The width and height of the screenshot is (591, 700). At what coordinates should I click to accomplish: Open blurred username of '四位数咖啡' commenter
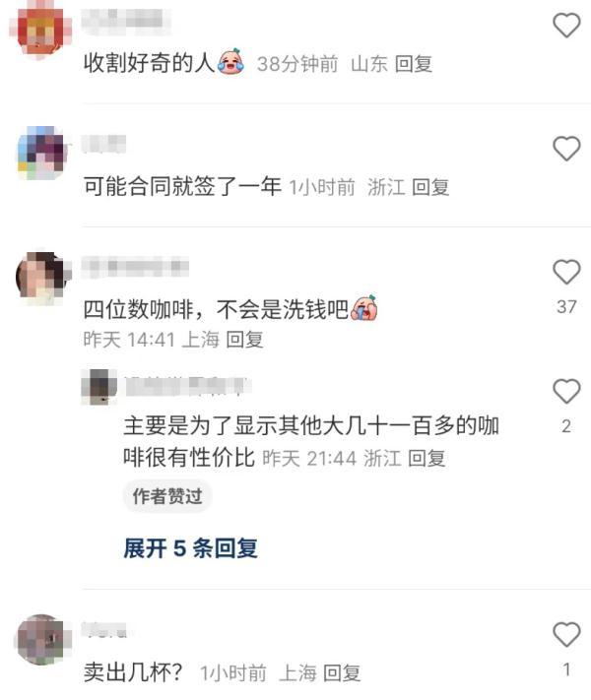(135, 267)
